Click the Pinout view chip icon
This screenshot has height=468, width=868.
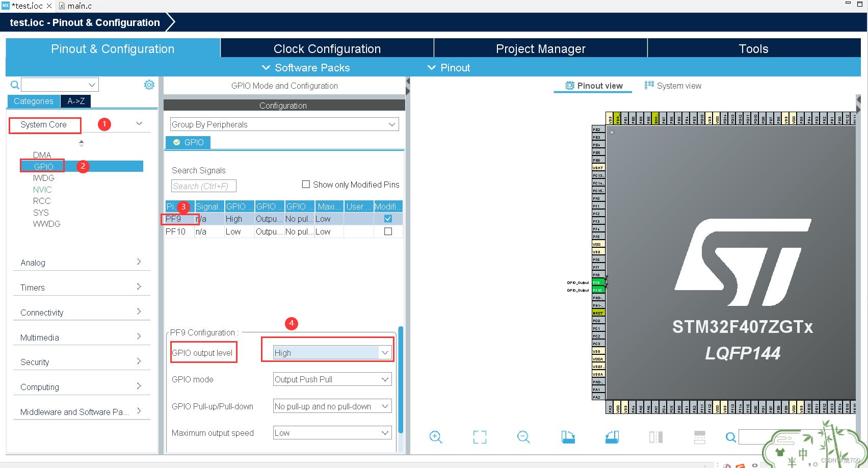(570, 85)
